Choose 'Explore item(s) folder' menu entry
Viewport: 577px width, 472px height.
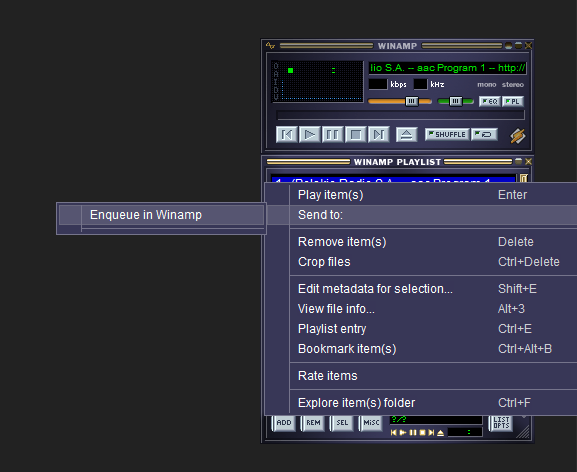point(421,403)
